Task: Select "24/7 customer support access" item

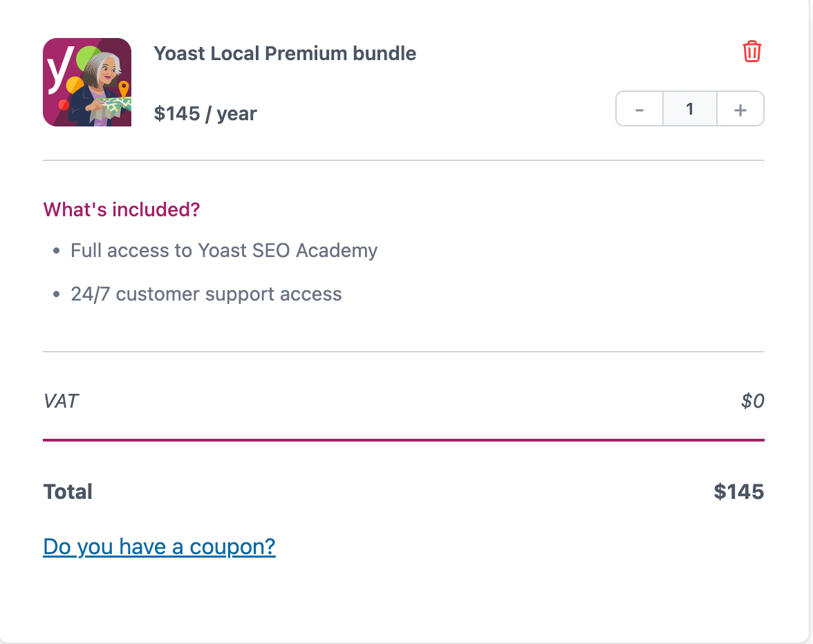Action: coord(206,294)
